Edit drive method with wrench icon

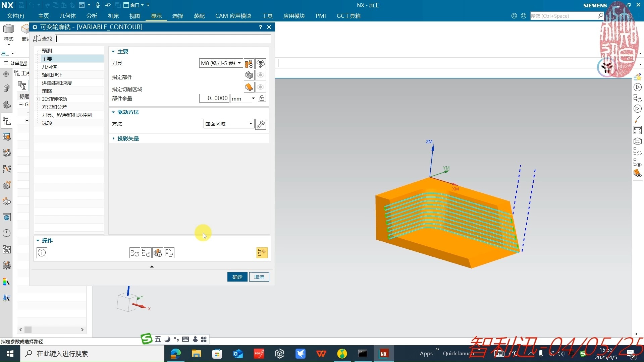261,124
